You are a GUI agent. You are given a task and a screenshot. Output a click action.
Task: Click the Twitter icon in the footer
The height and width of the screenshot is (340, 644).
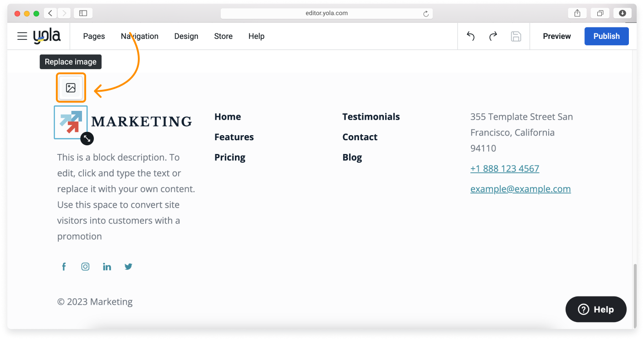[x=128, y=266]
